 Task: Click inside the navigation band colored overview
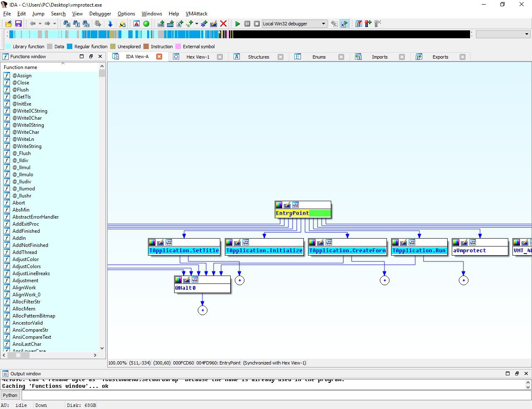(x=239, y=34)
